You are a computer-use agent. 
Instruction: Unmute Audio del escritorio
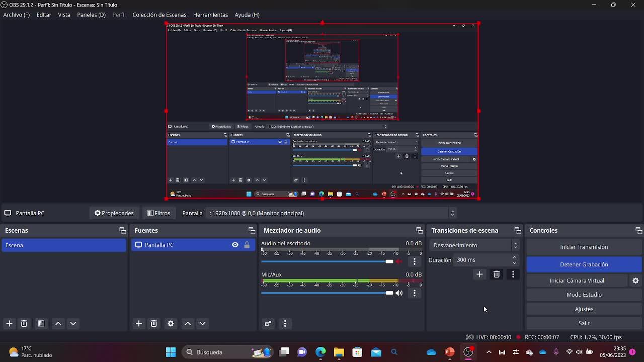coord(399,261)
